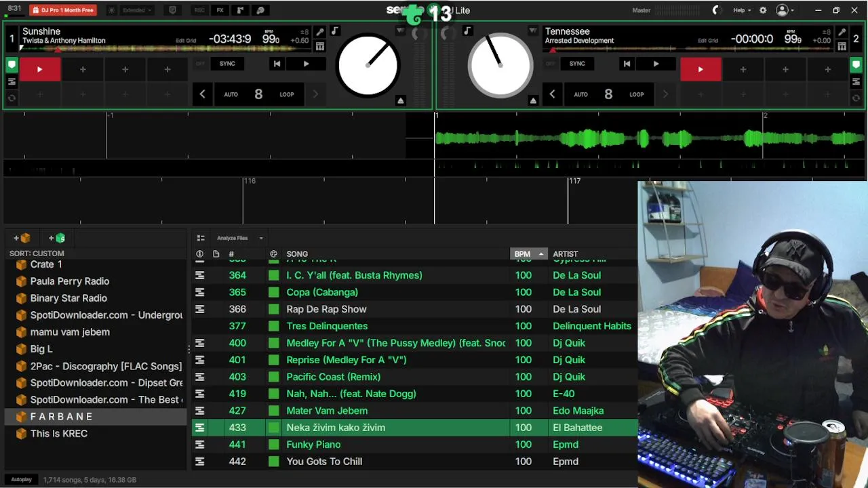Add a new crate
The height and width of the screenshot is (488, 868).
pyautogui.click(x=22, y=238)
